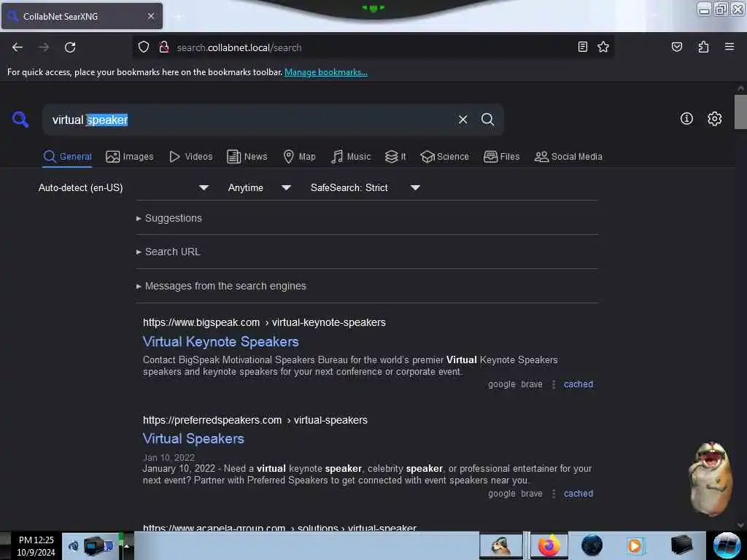Open the SafeSearch: Strict dropdown
747x560 pixels.
click(365, 187)
